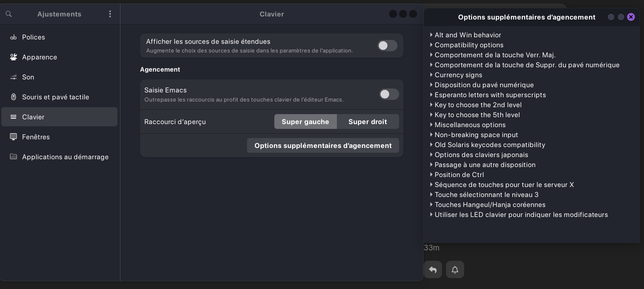Choose Super droit for Raccourci d'aperçu
Viewport: 644px width, 289px height.
coord(368,122)
